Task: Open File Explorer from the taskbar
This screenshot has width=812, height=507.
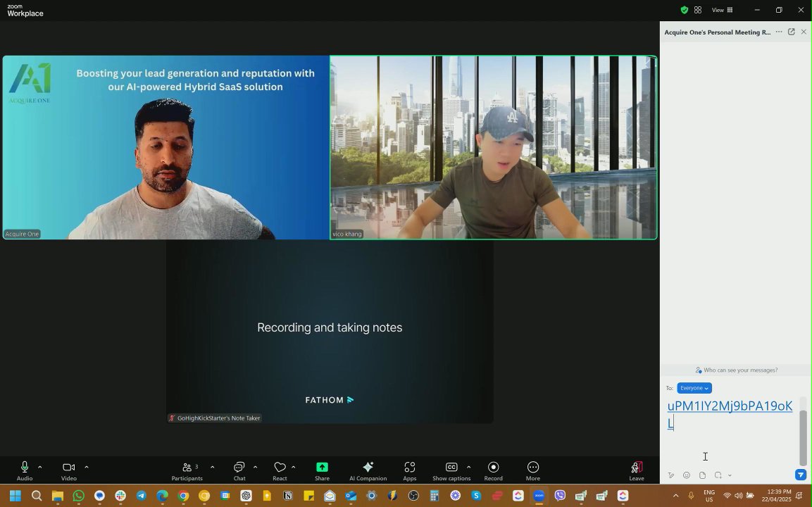Action: point(57,496)
